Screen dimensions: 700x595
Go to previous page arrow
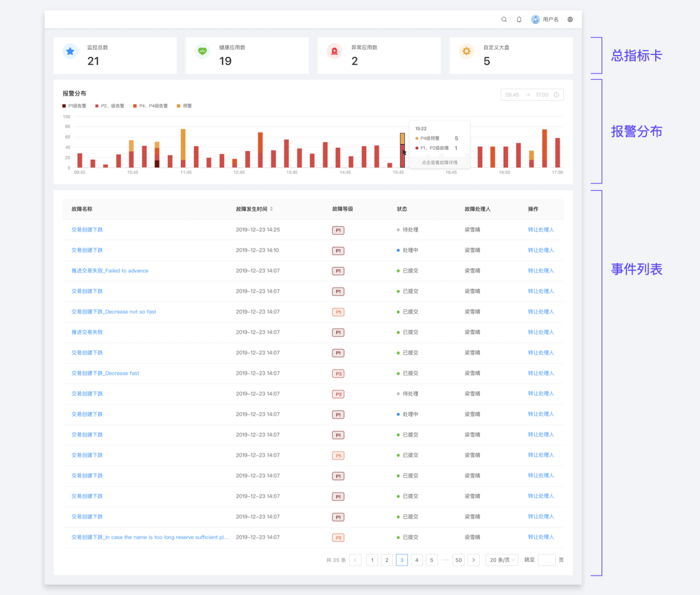tap(356, 559)
